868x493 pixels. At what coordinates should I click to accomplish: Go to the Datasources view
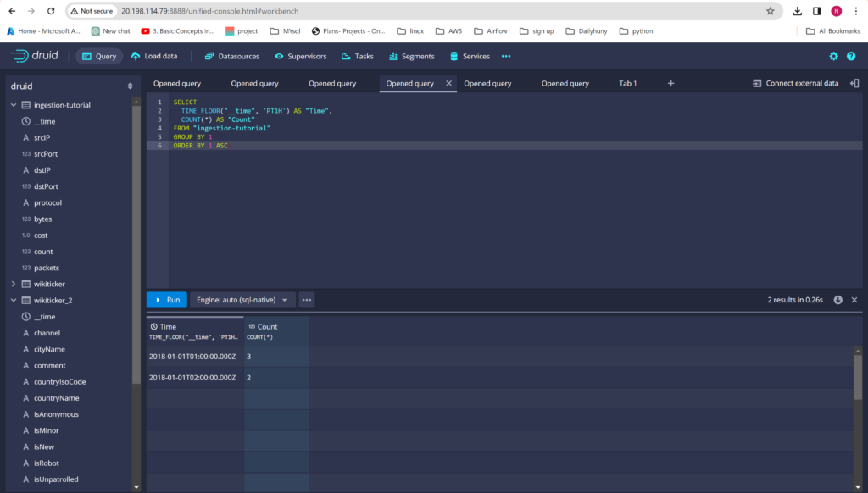(x=231, y=57)
